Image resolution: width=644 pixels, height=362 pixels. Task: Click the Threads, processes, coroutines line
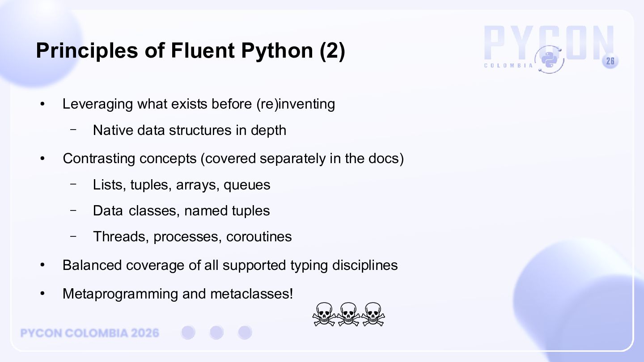(192, 236)
